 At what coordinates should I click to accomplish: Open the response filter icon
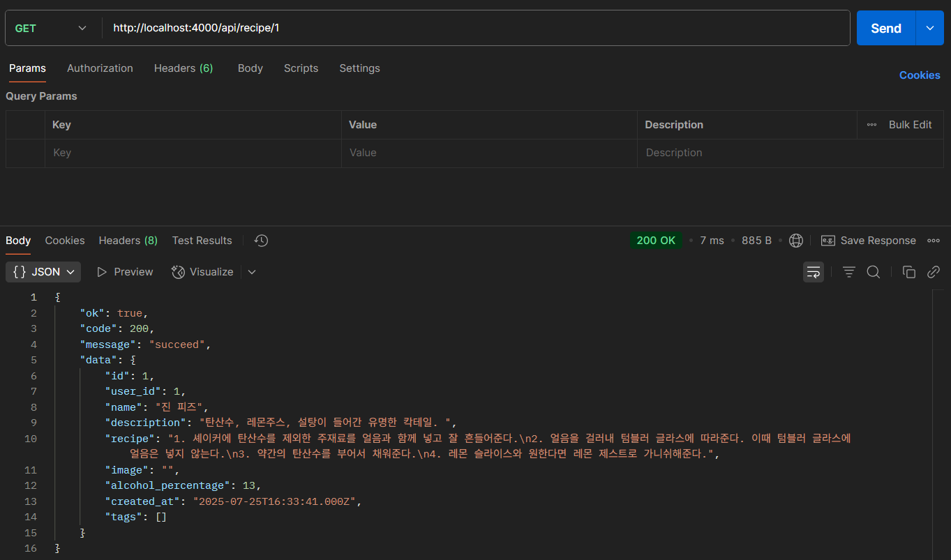(x=849, y=272)
